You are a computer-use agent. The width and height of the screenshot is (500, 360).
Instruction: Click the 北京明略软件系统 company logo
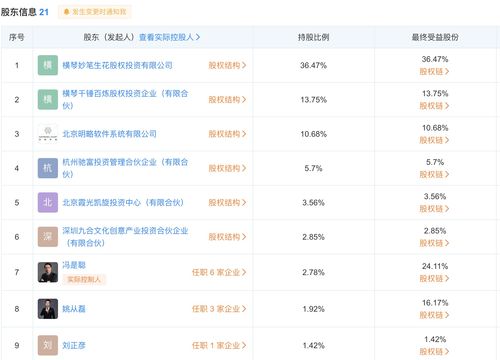(48, 134)
